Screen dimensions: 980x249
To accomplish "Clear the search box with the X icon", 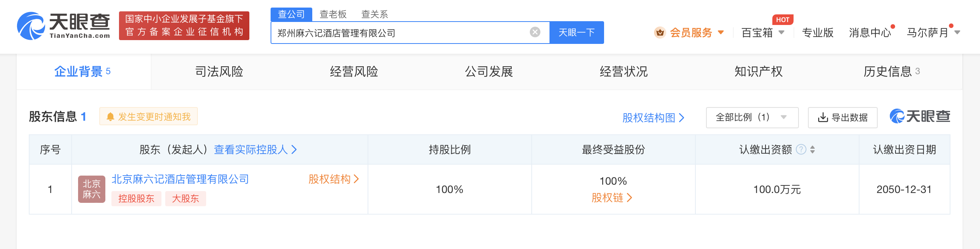I will (535, 32).
